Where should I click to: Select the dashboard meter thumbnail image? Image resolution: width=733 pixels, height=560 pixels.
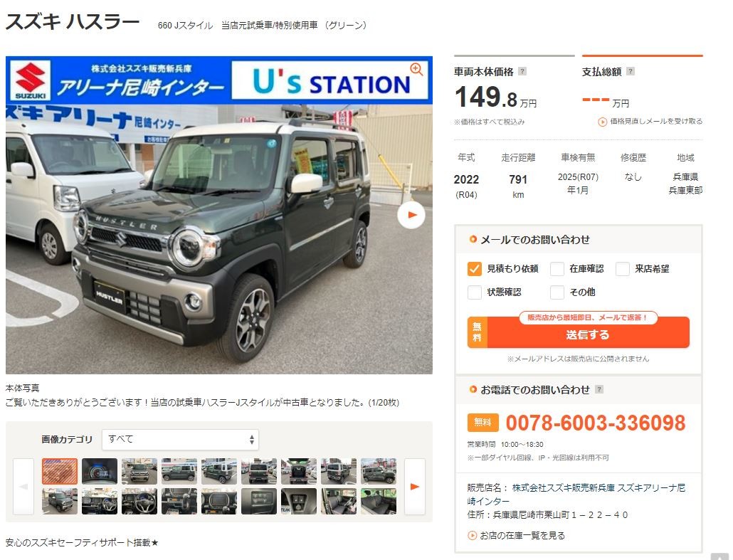[x=100, y=471]
